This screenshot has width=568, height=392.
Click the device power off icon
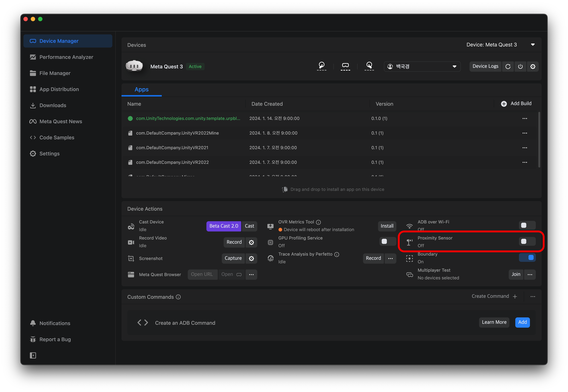pos(520,67)
